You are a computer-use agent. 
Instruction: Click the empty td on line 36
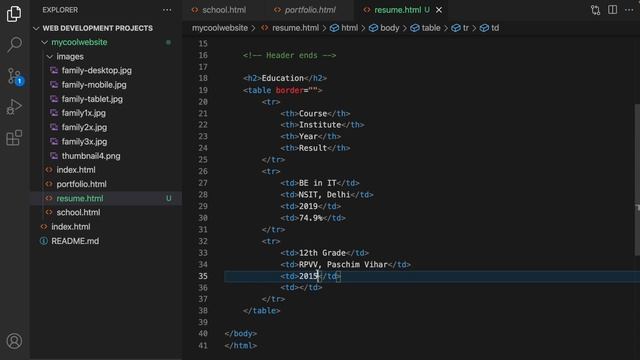pyautogui.click(x=301, y=288)
